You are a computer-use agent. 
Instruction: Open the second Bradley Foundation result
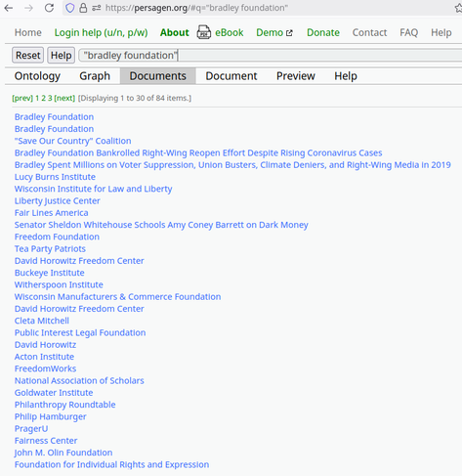click(x=54, y=129)
